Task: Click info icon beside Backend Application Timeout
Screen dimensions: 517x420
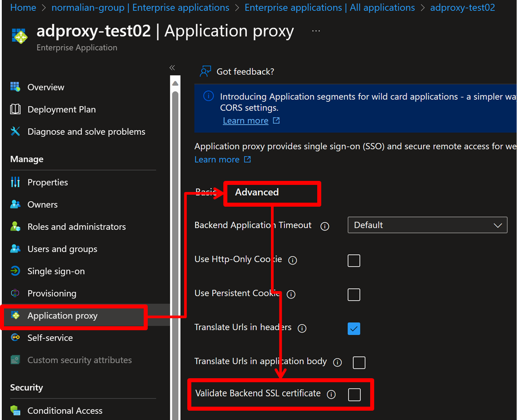Action: 325,226
